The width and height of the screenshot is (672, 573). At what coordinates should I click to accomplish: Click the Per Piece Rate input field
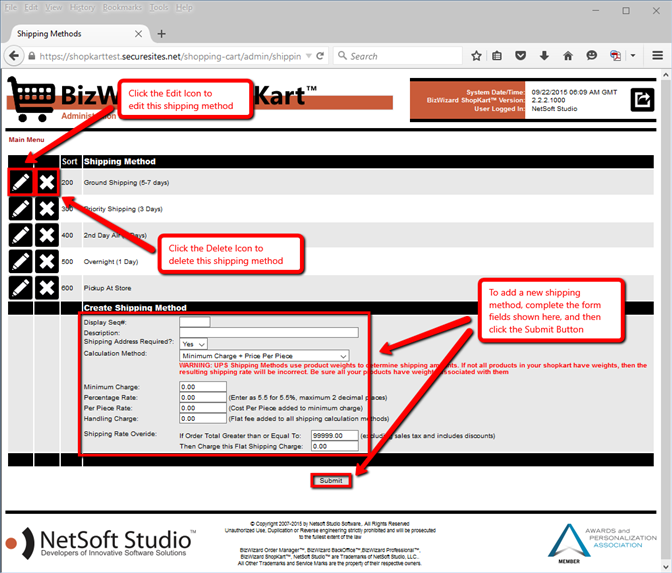coord(203,408)
